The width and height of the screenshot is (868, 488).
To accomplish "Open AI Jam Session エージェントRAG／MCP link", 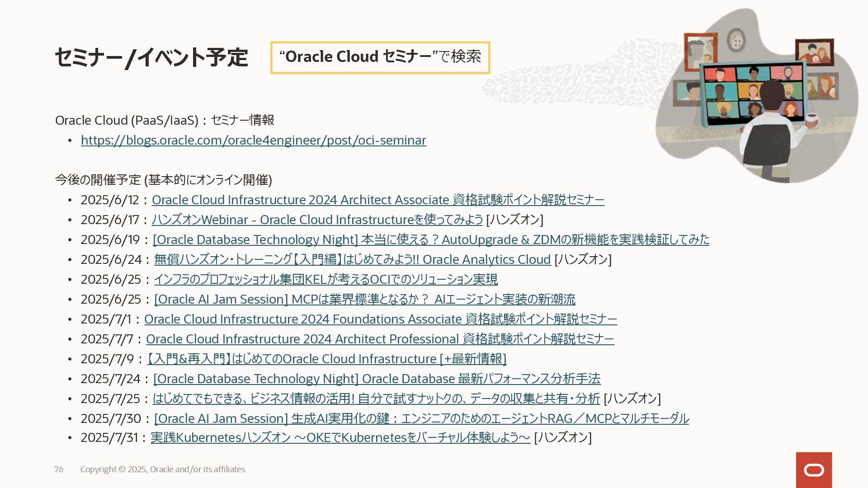I will coord(421,418).
